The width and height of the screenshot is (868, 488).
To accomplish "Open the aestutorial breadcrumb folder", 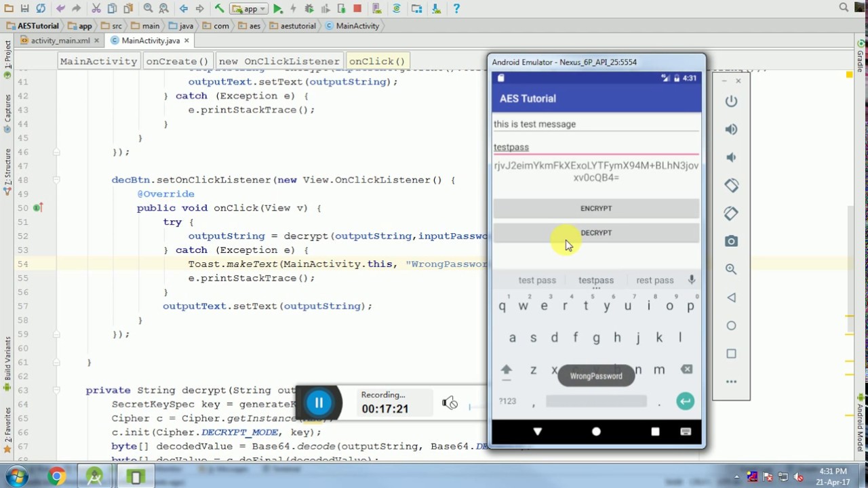I will [x=293, y=26].
